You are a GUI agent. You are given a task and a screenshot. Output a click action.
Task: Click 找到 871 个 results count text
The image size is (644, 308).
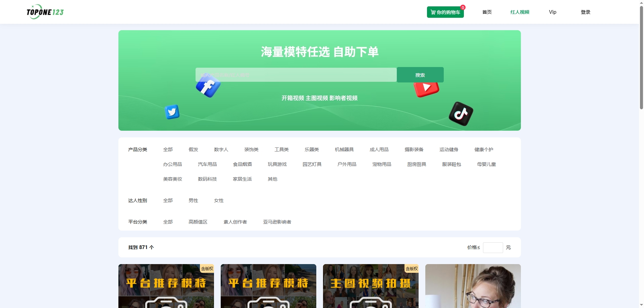[x=141, y=247]
